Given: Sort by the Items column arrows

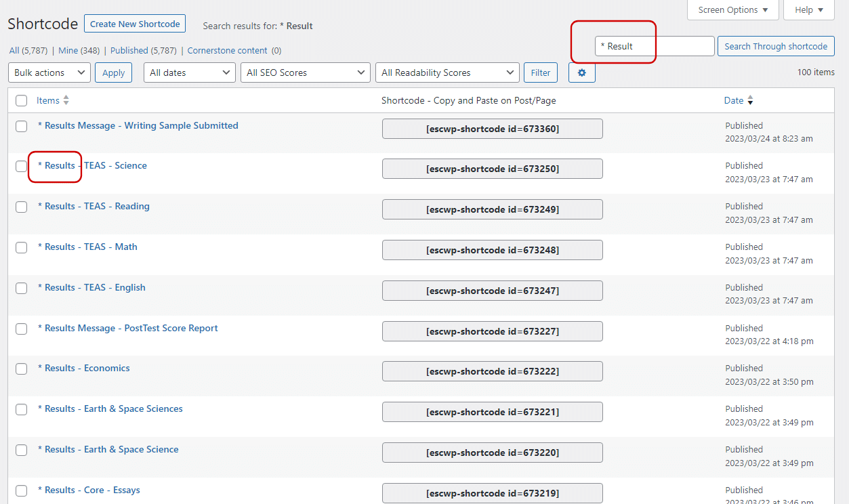Looking at the screenshot, I should click(66, 100).
